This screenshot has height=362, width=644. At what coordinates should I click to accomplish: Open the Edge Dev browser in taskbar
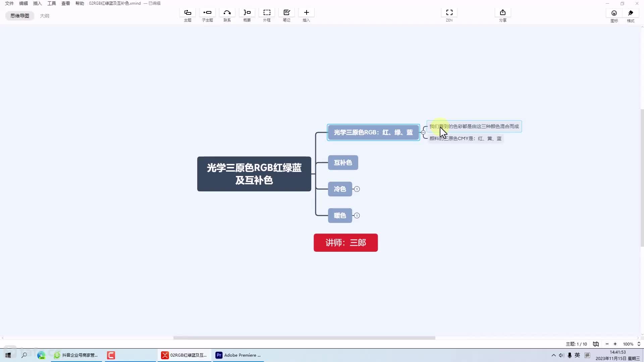click(41, 355)
